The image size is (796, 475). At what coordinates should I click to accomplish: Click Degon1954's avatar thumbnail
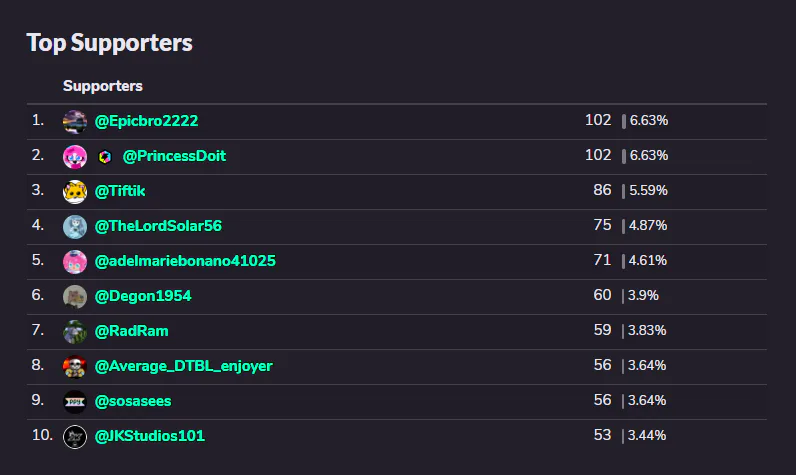click(x=75, y=297)
